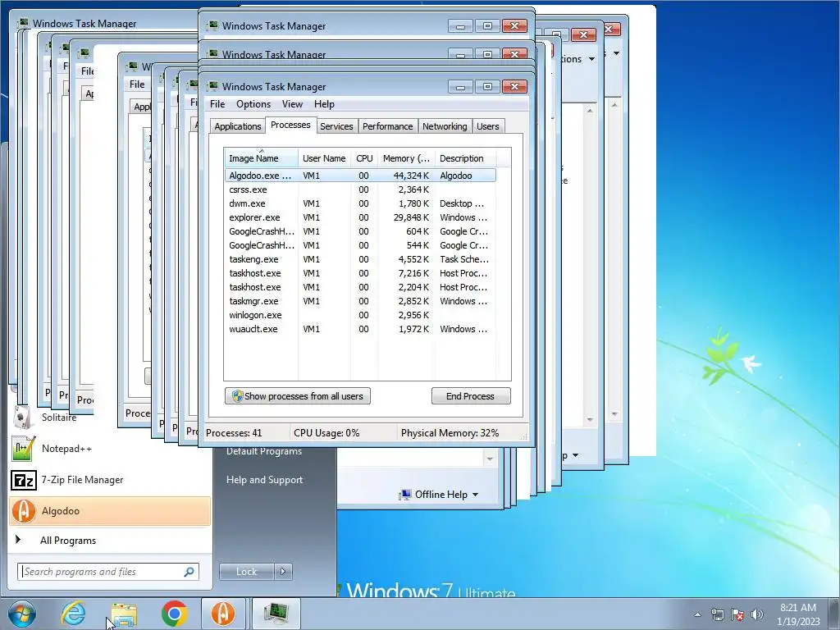840x630 pixels.
Task: Open Windows Explorer from the taskbar
Action: [124, 614]
